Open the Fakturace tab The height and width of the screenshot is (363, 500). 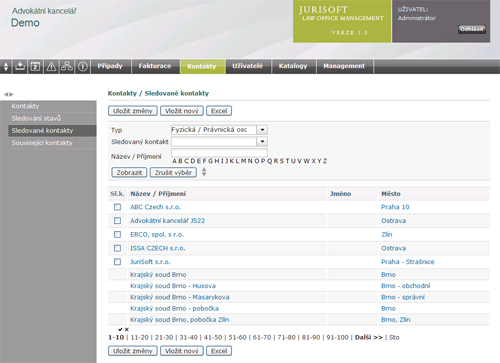(155, 66)
